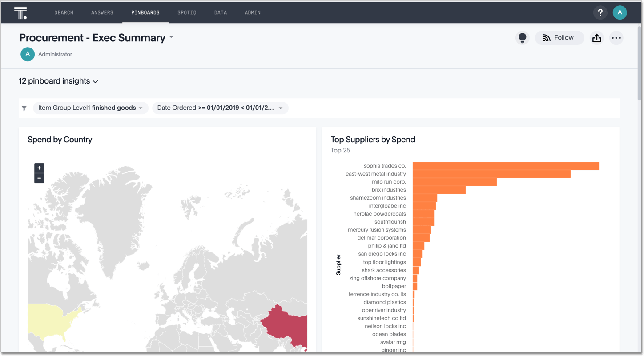Screen dimensions: 644x356
Task: Click the terrence industry co. lts label
Action: (377, 294)
